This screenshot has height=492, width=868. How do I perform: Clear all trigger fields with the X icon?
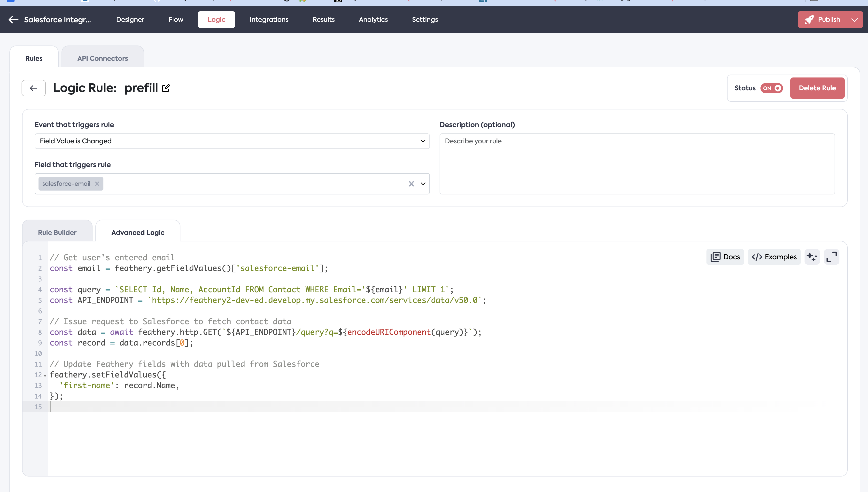pos(411,184)
